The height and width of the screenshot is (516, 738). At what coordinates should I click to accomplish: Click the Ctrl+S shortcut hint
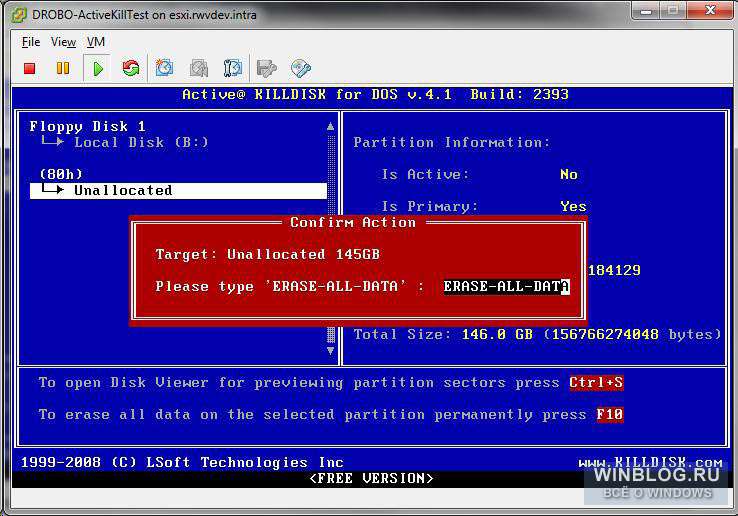point(596,382)
